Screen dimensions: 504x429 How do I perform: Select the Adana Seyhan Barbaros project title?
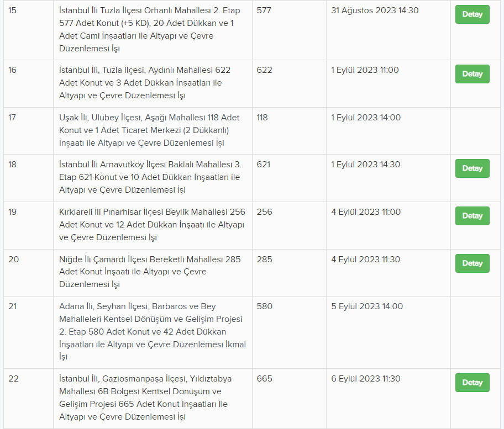(x=153, y=332)
